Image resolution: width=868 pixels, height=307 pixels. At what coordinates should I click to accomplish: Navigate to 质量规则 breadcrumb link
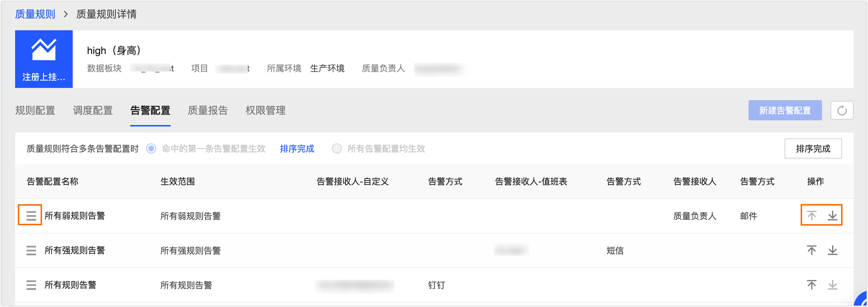[x=35, y=14]
